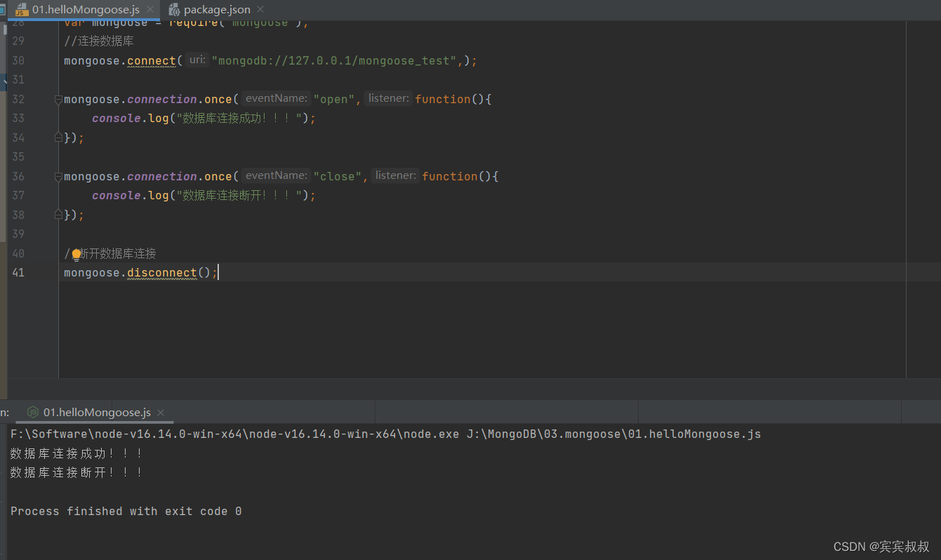Click the uri: parameter hint on line 30
The height and width of the screenshot is (560, 941).
click(x=197, y=60)
